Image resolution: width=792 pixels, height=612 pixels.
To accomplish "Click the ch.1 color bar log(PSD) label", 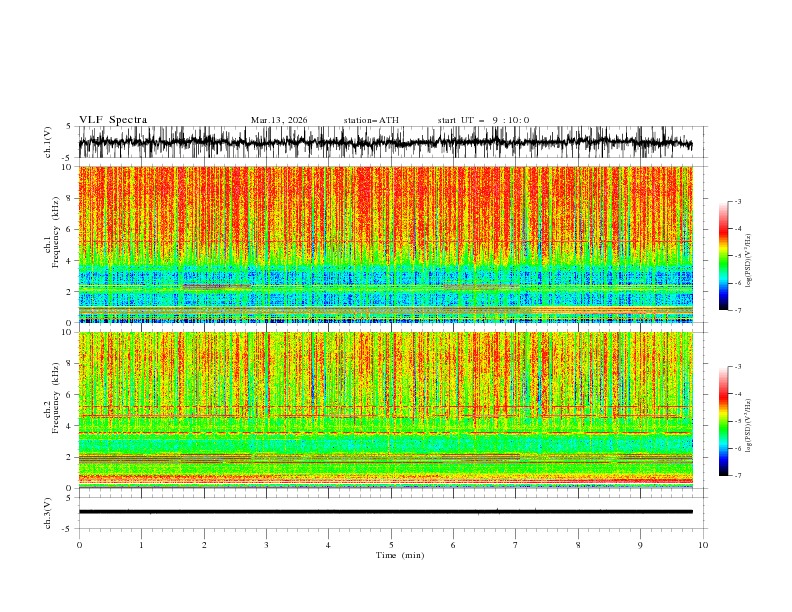I will (749, 261).
